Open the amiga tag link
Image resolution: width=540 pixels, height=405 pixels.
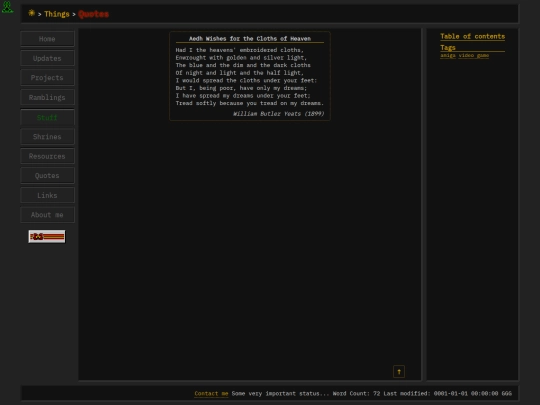pos(448,55)
